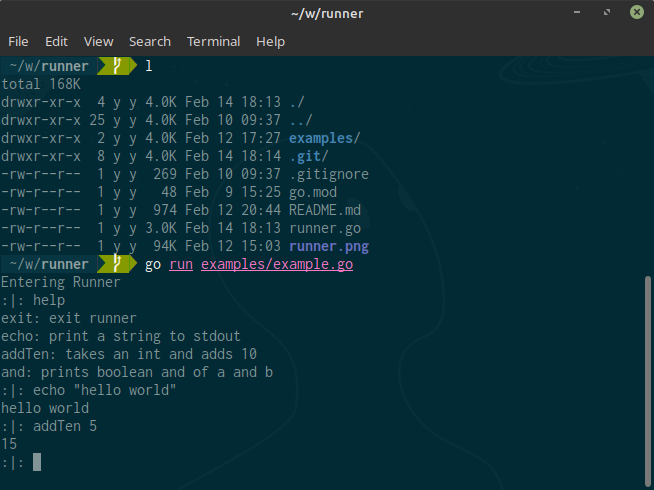Open the Search menu
Screen dimensions: 654x490
(150, 42)
